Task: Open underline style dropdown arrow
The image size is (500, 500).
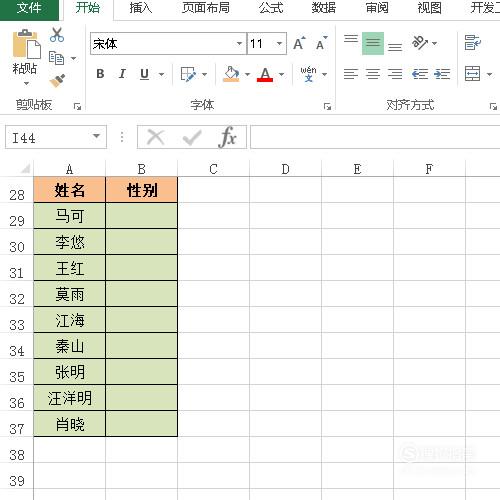Action: [161, 74]
